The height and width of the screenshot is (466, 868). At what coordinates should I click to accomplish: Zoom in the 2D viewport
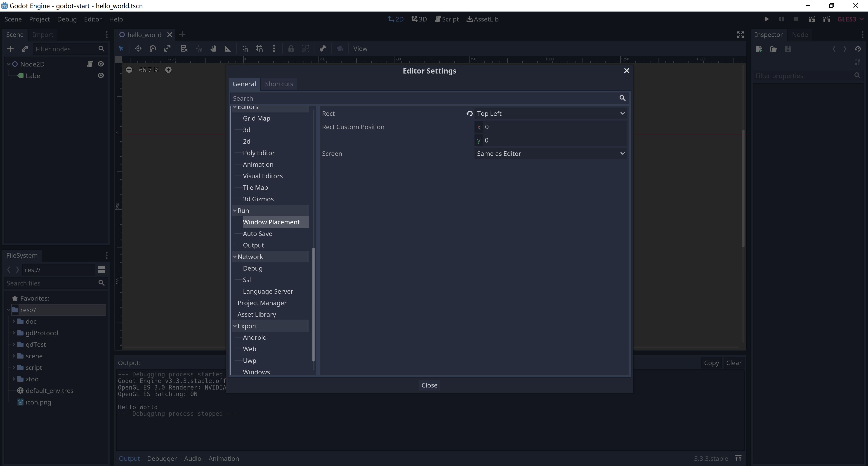point(168,70)
